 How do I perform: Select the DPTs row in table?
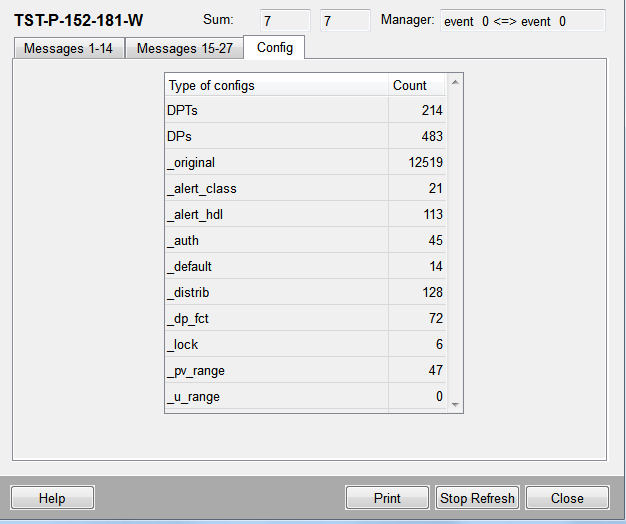coord(276,111)
